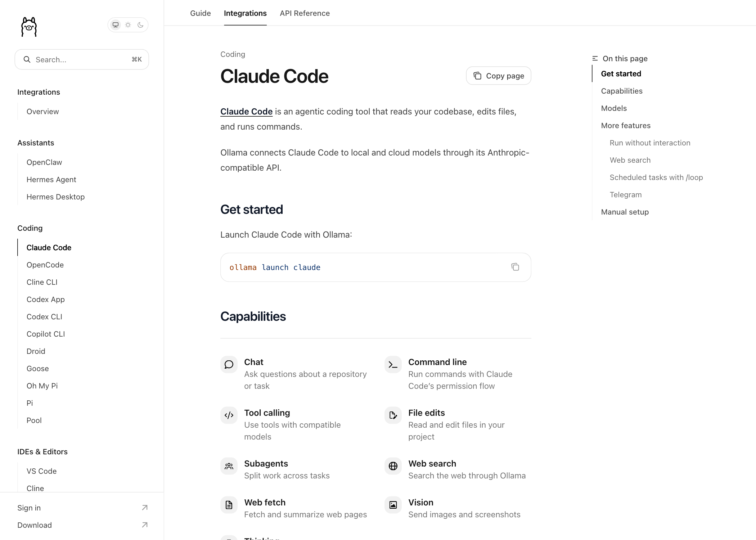Follow the Claude Code hyperlink in intro

point(246,112)
